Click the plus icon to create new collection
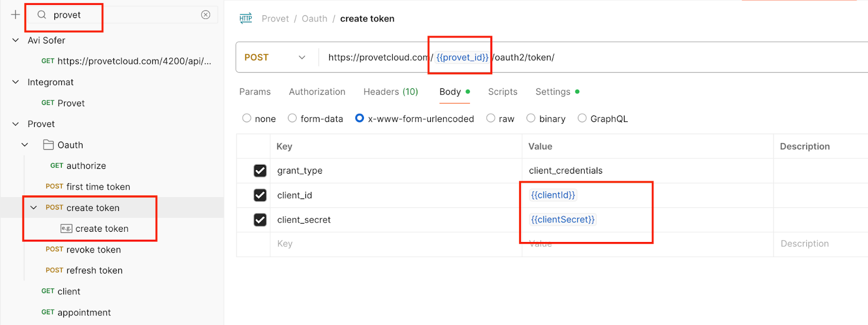 point(15,15)
